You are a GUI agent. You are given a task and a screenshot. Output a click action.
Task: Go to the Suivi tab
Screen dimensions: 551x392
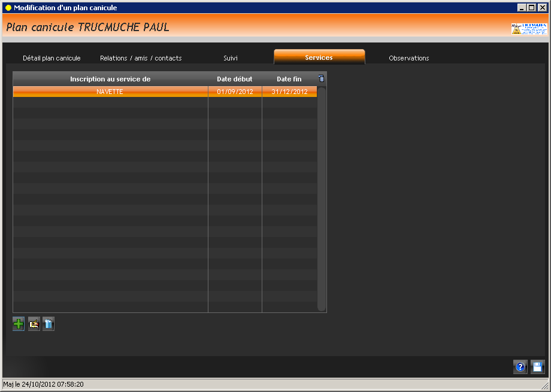pyautogui.click(x=231, y=58)
